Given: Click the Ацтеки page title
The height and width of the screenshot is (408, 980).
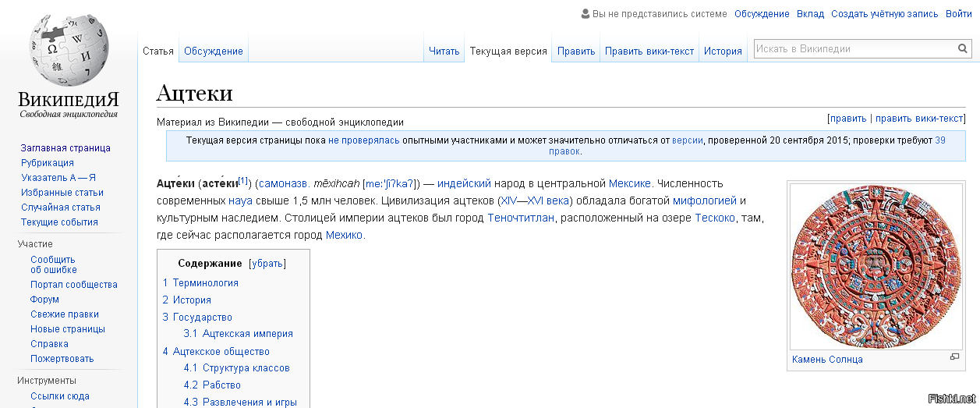Looking at the screenshot, I should (194, 93).
